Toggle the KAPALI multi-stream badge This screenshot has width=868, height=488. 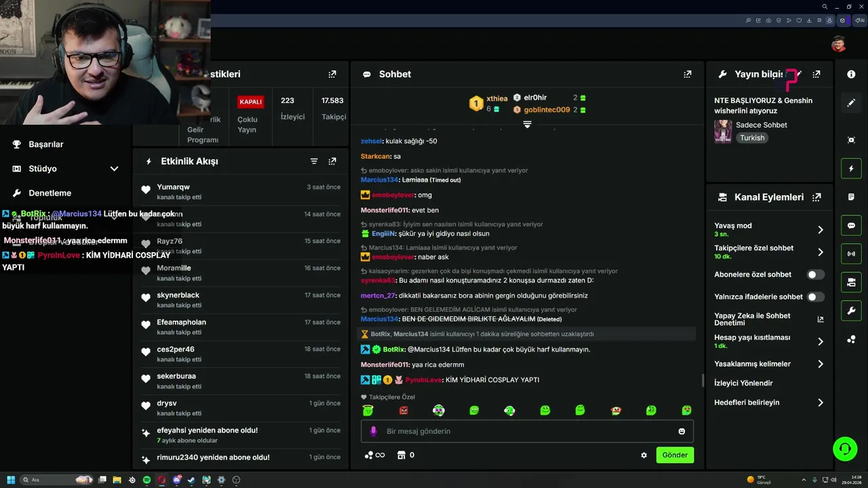coord(250,102)
